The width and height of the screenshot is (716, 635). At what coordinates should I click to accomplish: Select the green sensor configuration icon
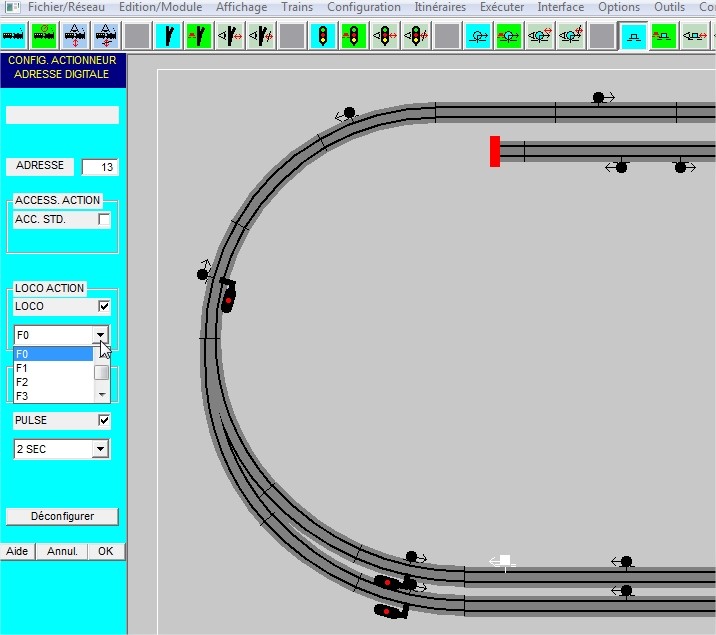pos(509,36)
